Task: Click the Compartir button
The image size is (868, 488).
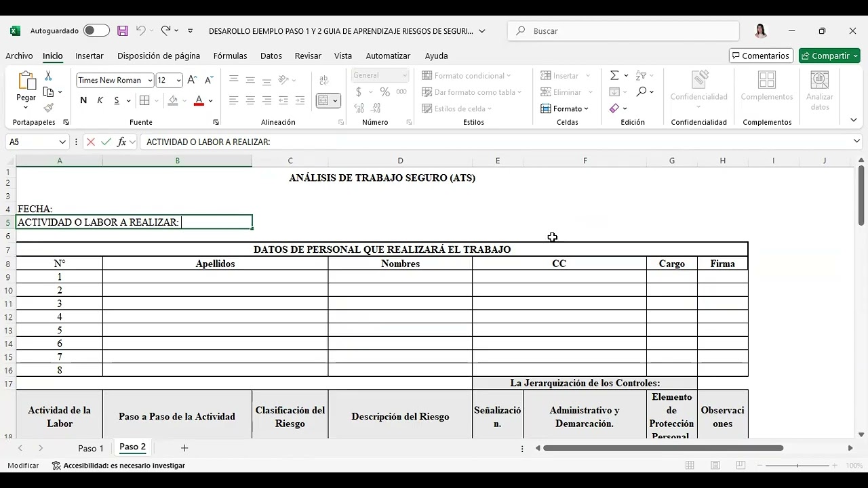Action: 829,56
